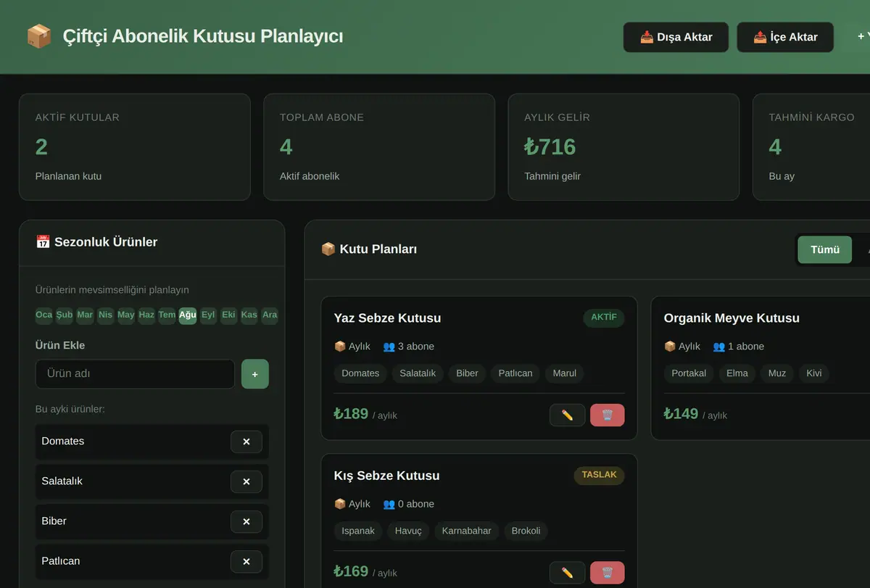Click the Kivi tag in Organik Meyve Kutusu
Image resolution: width=870 pixels, height=588 pixels.
pyautogui.click(x=814, y=373)
